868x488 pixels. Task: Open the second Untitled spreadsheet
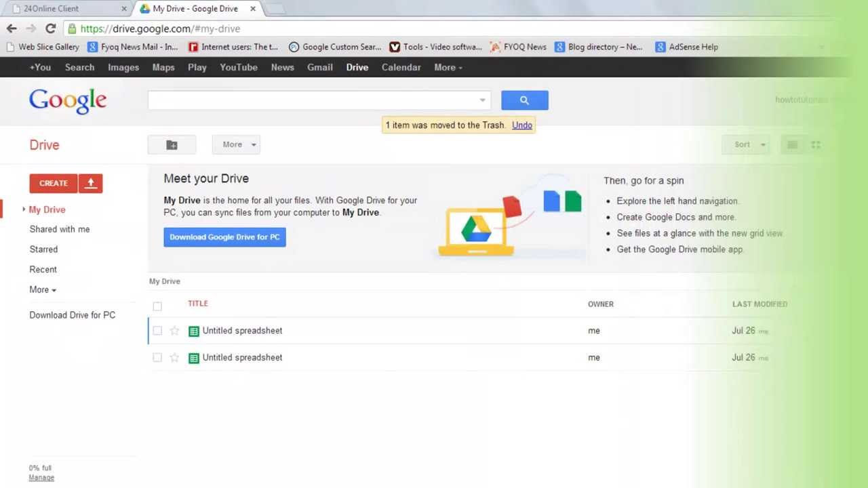coord(242,357)
